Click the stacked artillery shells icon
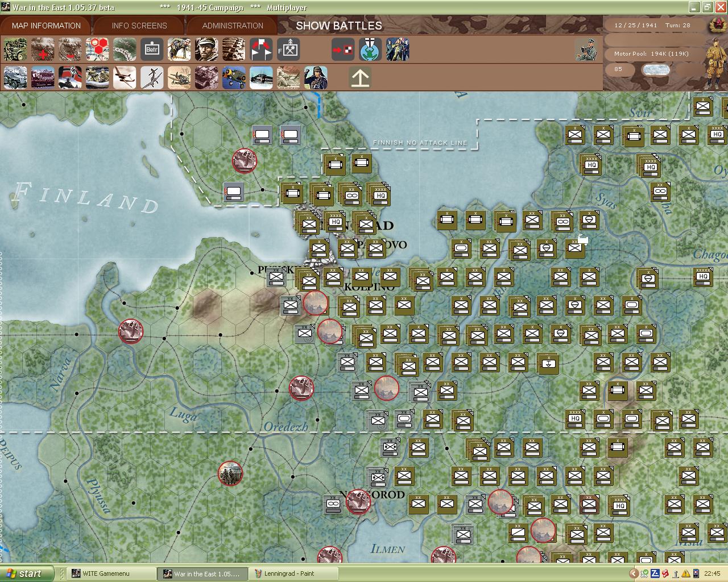This screenshot has width=728, height=582. [x=234, y=50]
